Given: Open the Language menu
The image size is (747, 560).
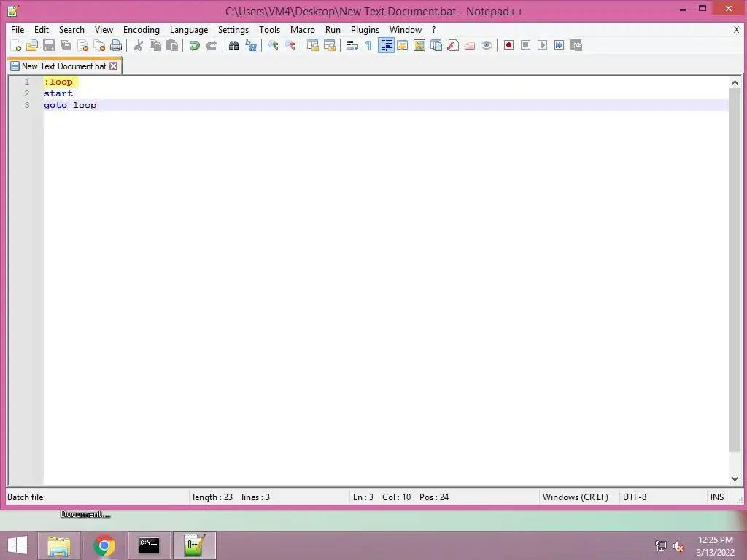Looking at the screenshot, I should tap(189, 29).
